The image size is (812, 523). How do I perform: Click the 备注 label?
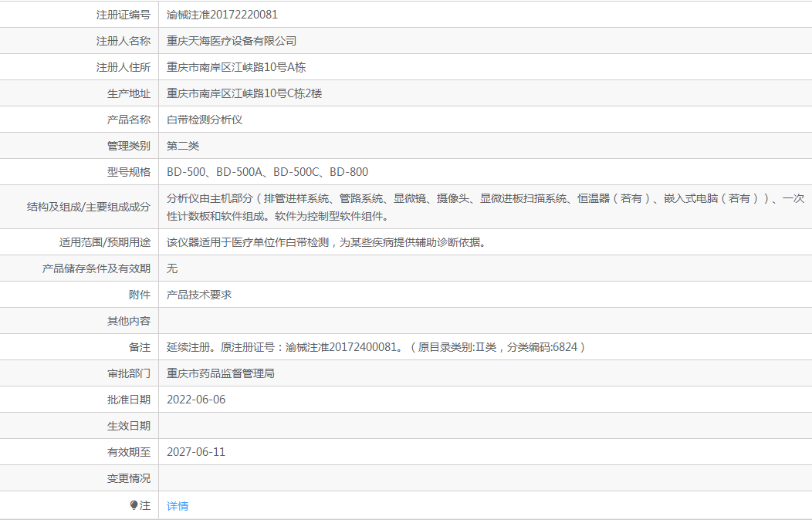(x=140, y=347)
